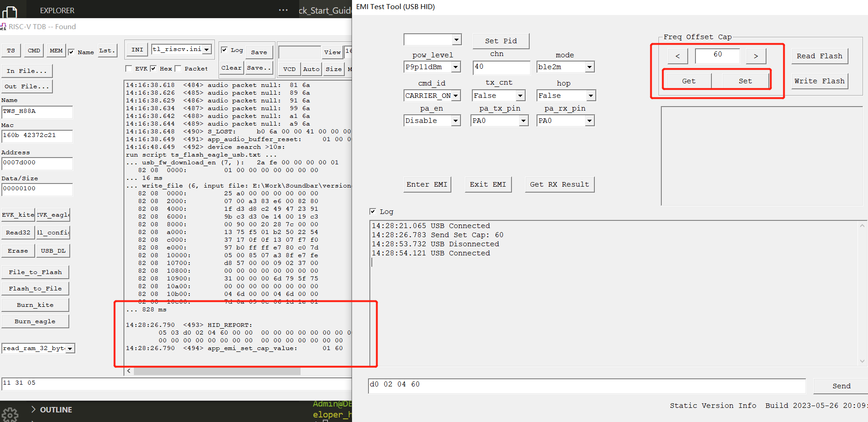
Task: Toggle the Hex checkbox
Action: [153, 69]
